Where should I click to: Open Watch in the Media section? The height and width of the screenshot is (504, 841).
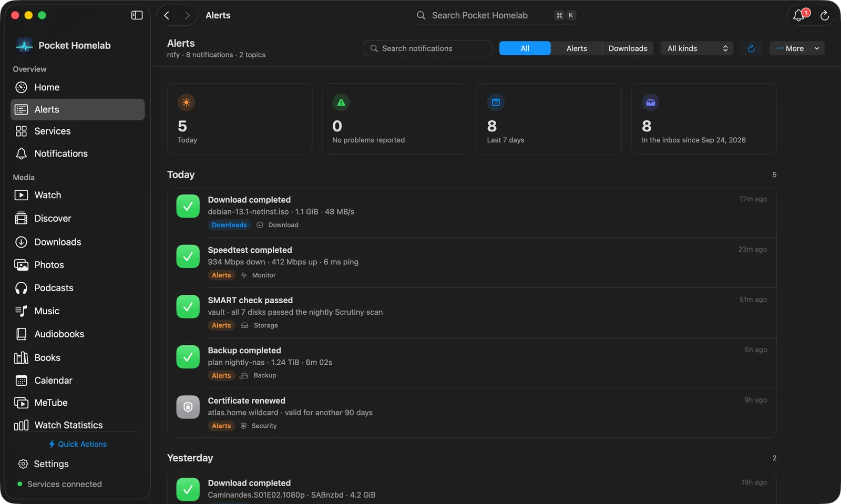point(77,195)
